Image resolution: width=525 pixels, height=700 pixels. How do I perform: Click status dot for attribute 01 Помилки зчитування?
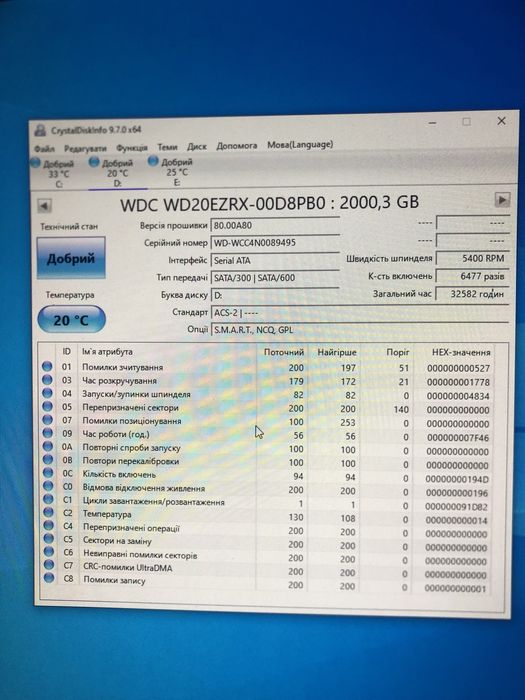click(x=47, y=367)
